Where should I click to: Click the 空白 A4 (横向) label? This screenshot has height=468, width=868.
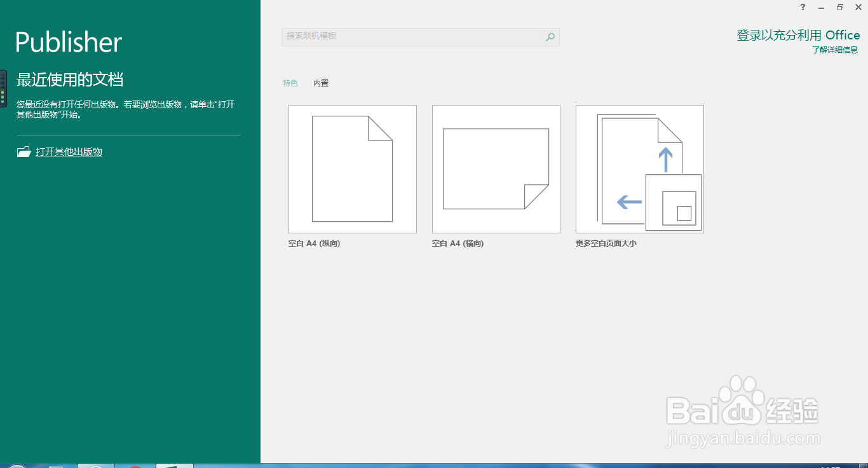click(x=458, y=244)
